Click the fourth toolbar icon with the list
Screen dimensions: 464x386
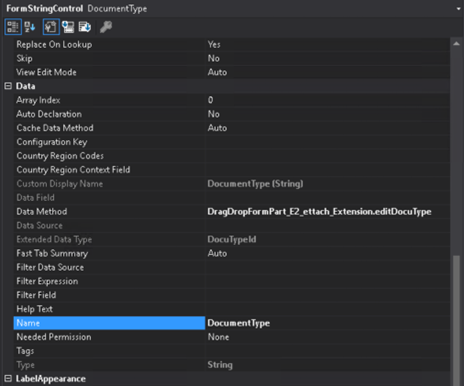point(68,27)
